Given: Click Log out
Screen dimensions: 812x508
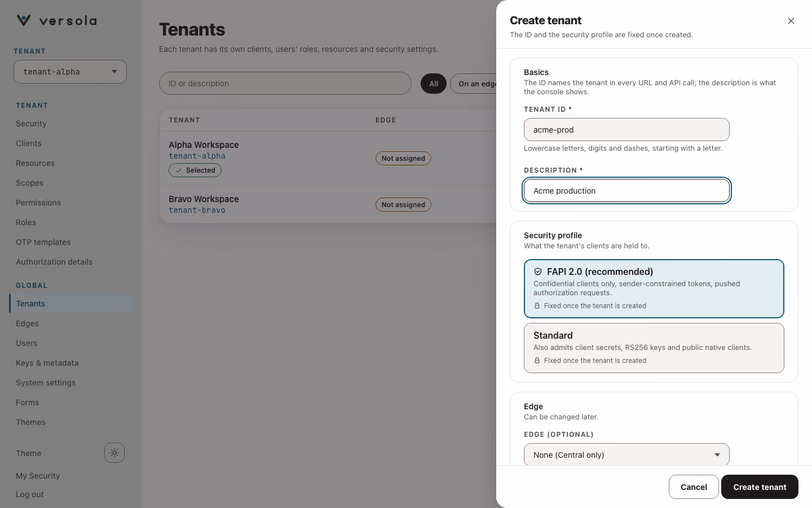Looking at the screenshot, I should (x=30, y=494).
